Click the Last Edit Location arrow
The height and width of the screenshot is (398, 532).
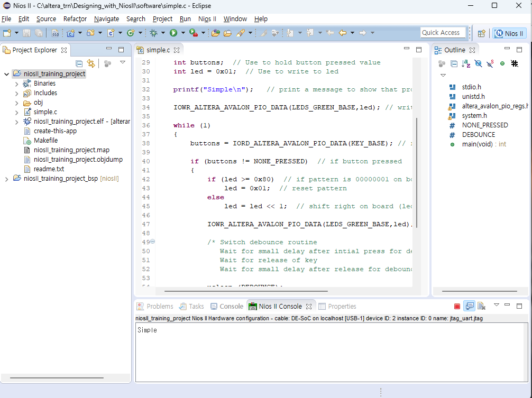tap(330, 33)
